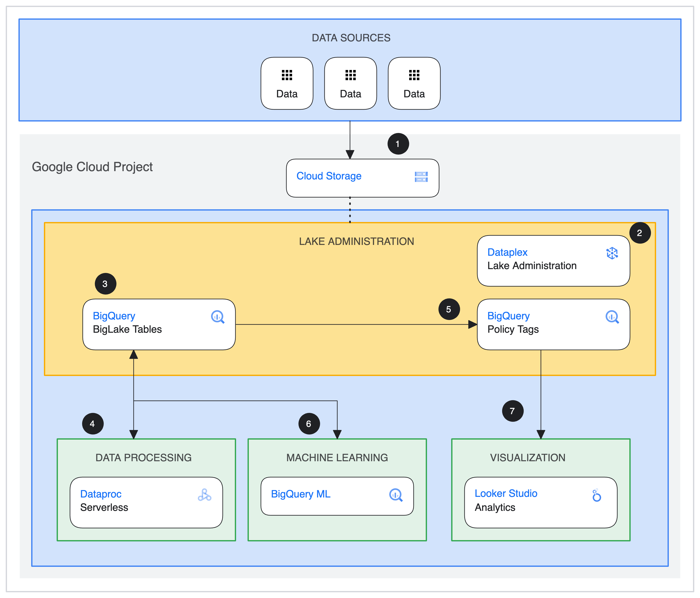The width and height of the screenshot is (700, 598).
Task: Click the grid icon in the leftmost Data box
Action: point(287,75)
